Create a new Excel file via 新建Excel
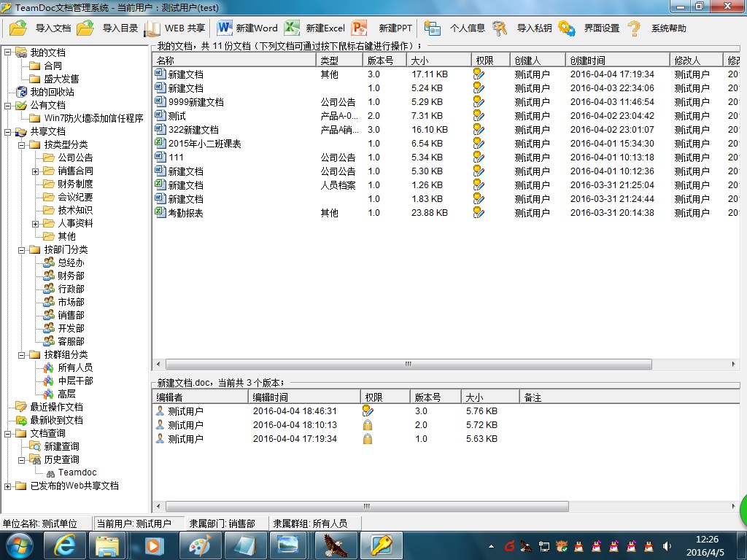Viewport: 747px width, 560px height. click(x=314, y=28)
